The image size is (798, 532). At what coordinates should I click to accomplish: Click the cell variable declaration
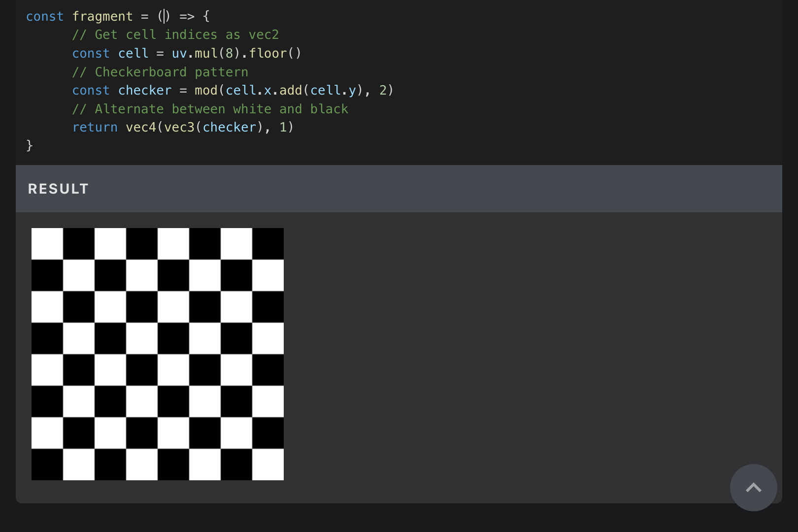click(x=133, y=53)
